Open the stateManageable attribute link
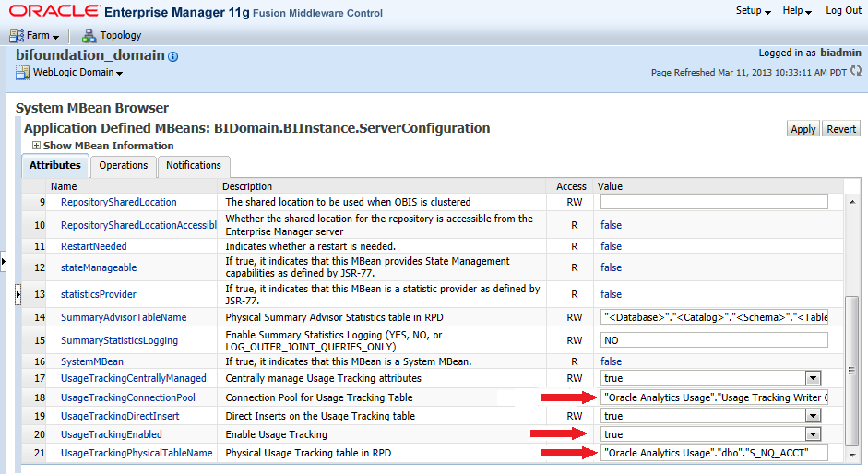The height and width of the screenshot is (474, 868). click(99, 267)
